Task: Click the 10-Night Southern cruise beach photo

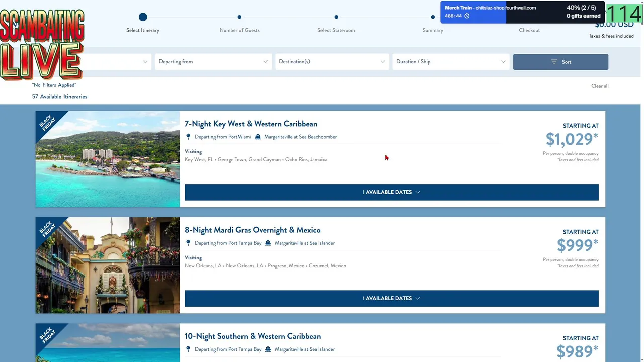Action: click(108, 342)
